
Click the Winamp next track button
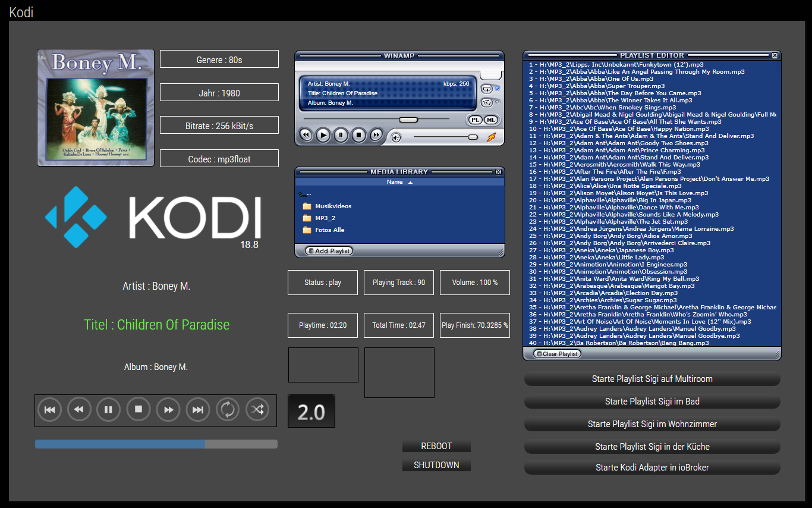376,136
